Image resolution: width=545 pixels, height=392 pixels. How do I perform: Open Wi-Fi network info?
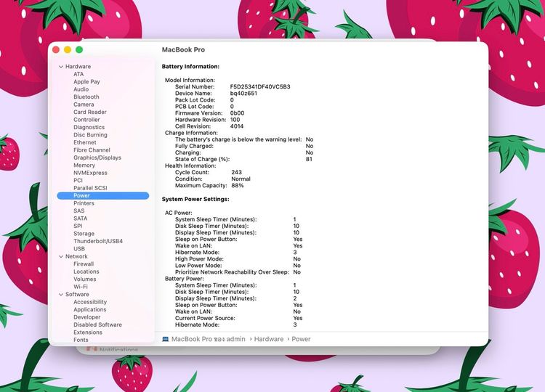tap(81, 287)
